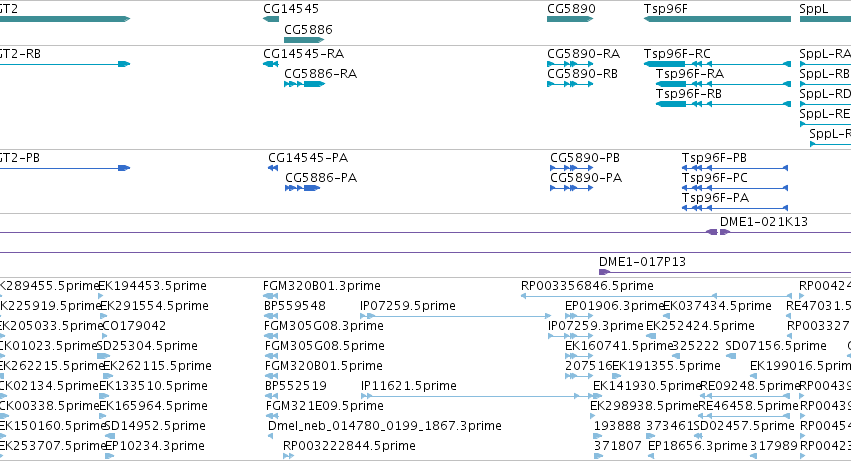The height and width of the screenshot is (461, 851).
Task: Click the Dmel_neb_014780_0199_1867.3prime label
Action: [385, 426]
